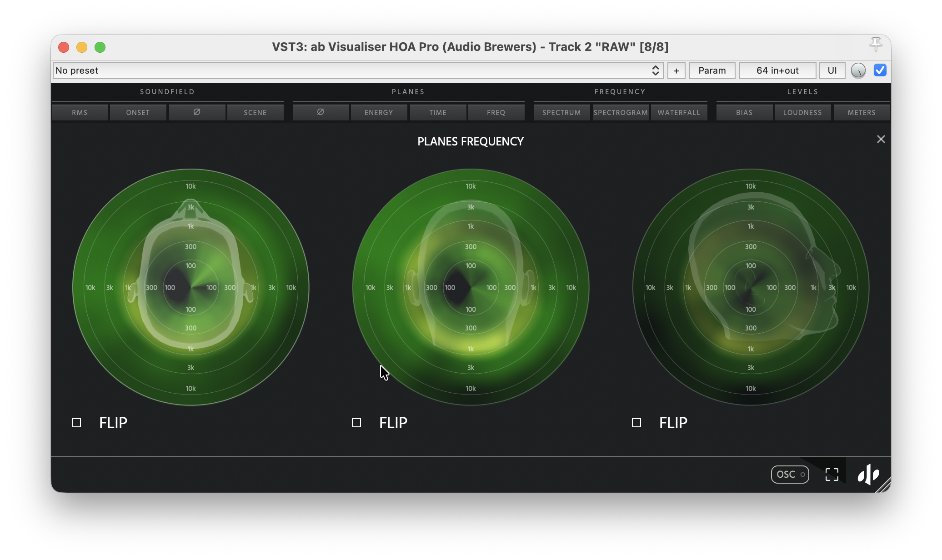The height and width of the screenshot is (560, 942).
Task: Open the SPECTRUM frequency view
Action: (562, 112)
